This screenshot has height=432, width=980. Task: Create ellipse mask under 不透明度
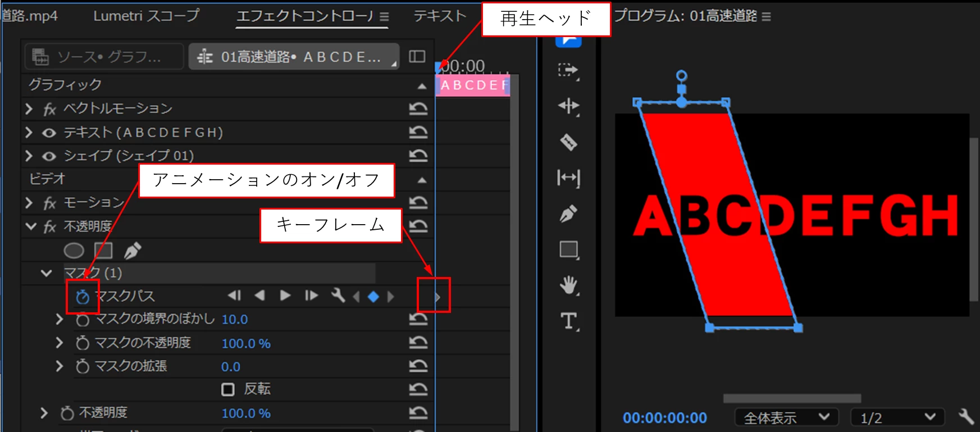point(74,250)
